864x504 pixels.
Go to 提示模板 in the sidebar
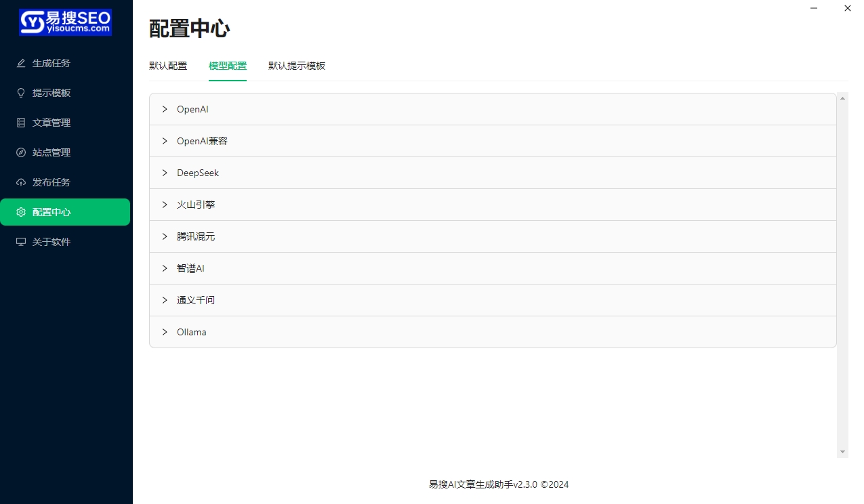[x=65, y=93]
